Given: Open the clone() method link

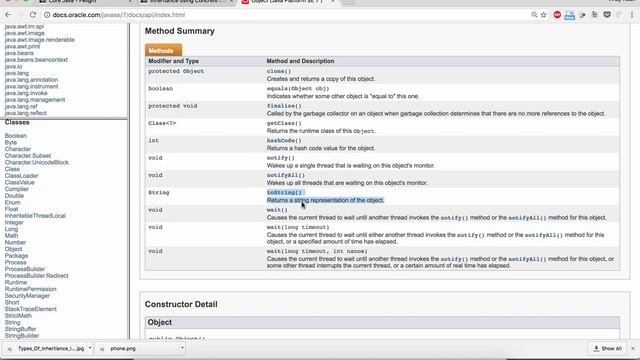Looking at the screenshot, I should (279, 71).
